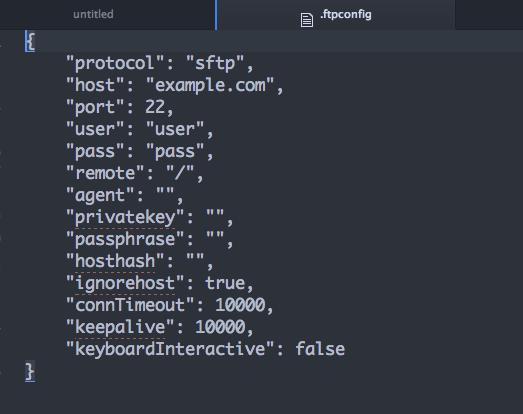523x414 pixels.
Task: Click the "pass" value string
Action: click(175, 151)
